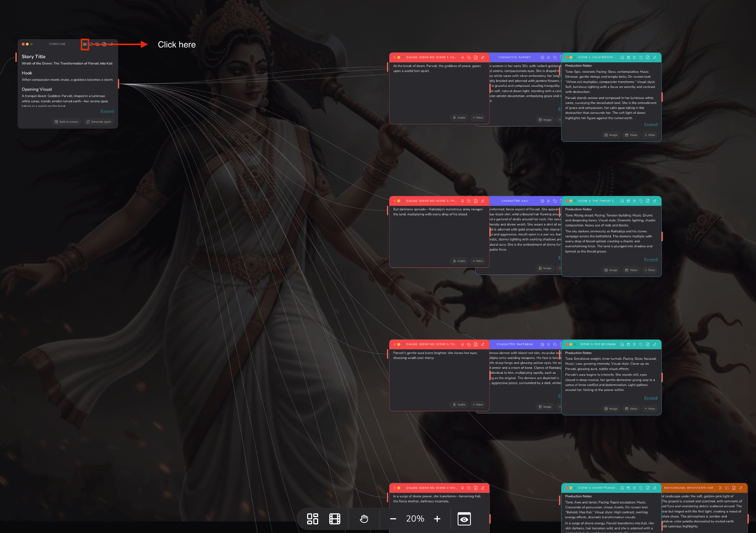This screenshot has width=756, height=533.
Task: Open More options on Dialog Scene 3 card
Action: (x=478, y=404)
